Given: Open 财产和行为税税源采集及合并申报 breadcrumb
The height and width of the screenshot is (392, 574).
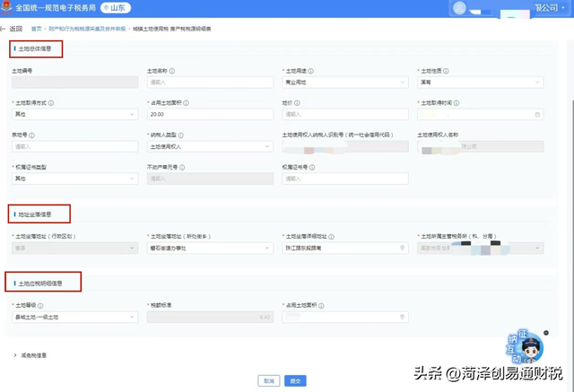Looking at the screenshot, I should click(87, 29).
